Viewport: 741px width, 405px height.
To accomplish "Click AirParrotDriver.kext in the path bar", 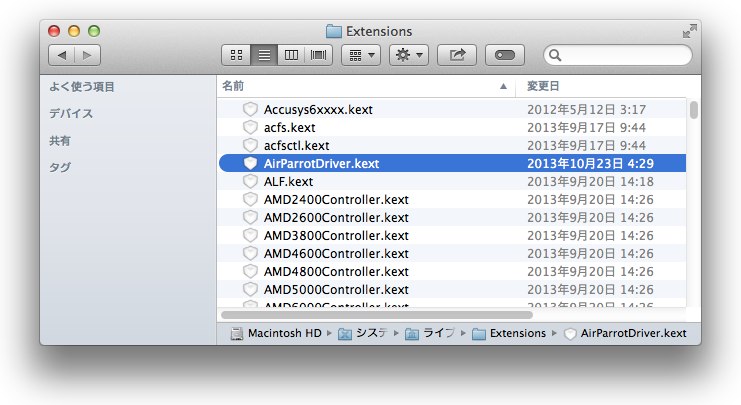I will [x=633, y=333].
